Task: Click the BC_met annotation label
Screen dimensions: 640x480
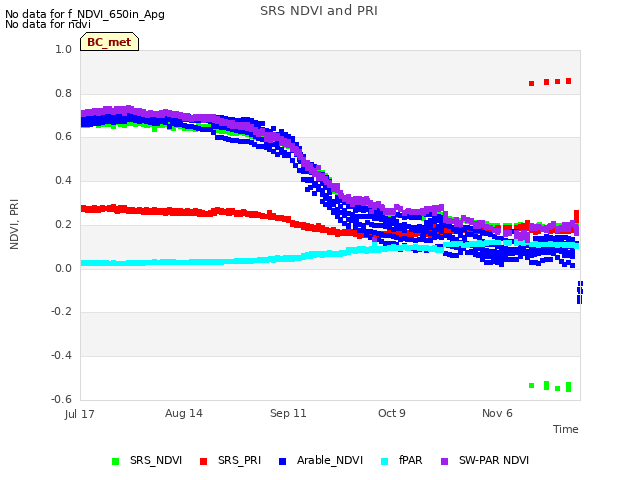Action: [x=109, y=42]
